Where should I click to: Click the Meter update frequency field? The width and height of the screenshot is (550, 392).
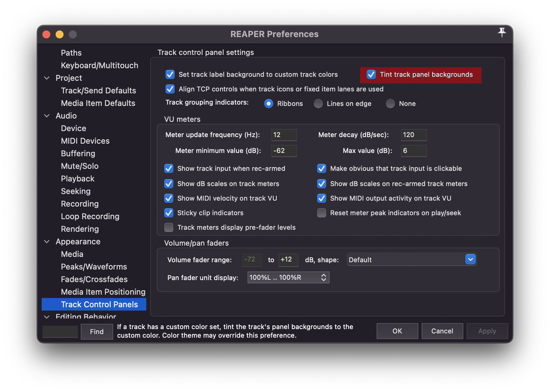pyautogui.click(x=284, y=135)
